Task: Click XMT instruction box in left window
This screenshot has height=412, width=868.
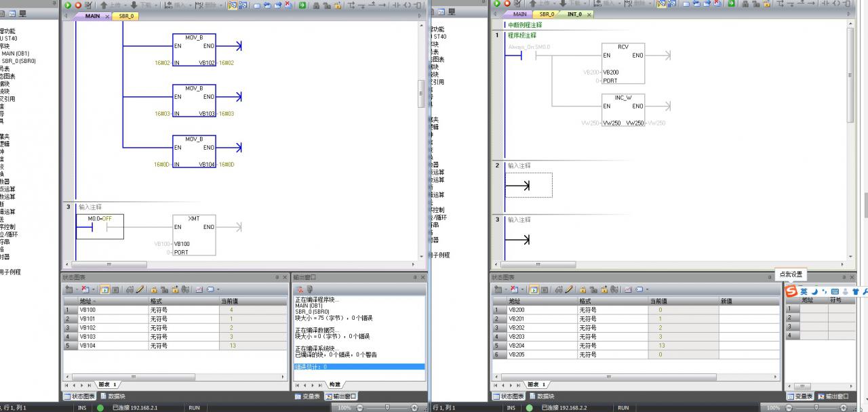Action: (x=194, y=235)
